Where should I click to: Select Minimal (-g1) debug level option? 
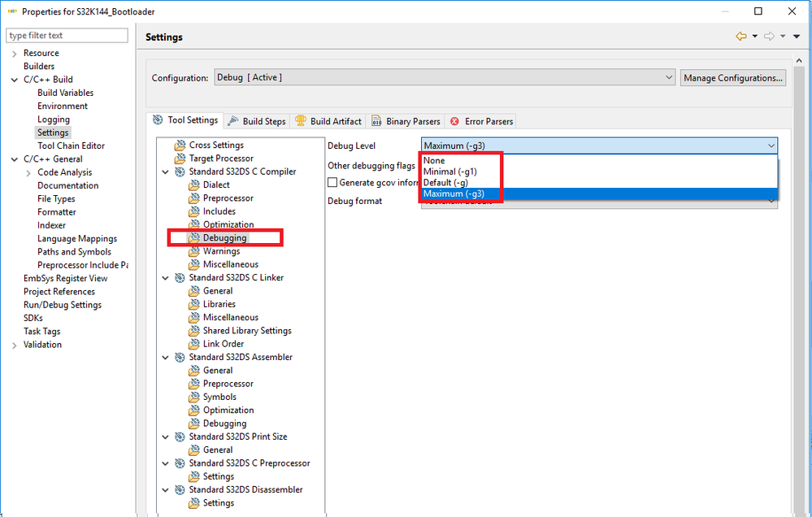pos(600,172)
